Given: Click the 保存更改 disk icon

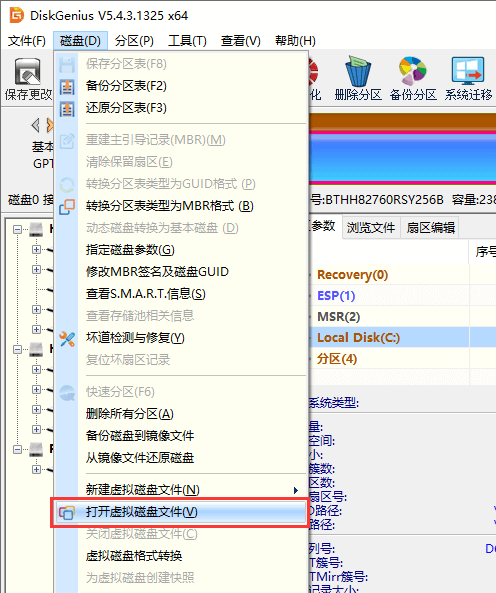Looking at the screenshot, I should [27, 71].
